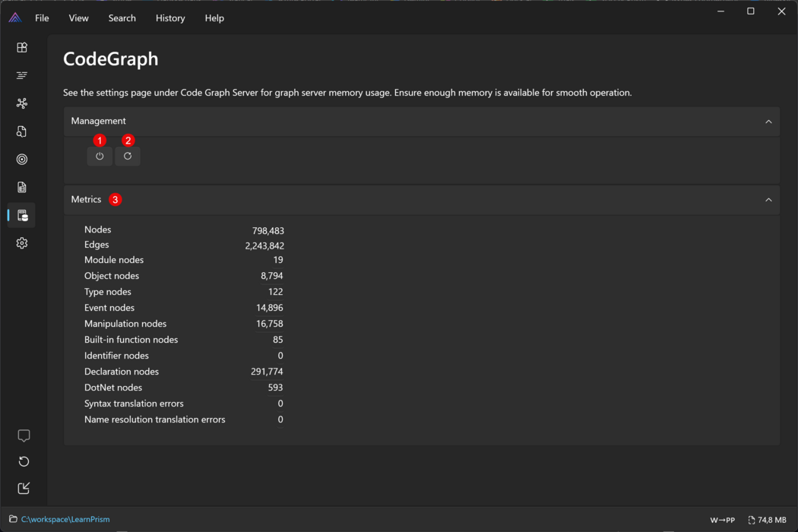The width and height of the screenshot is (798, 532).
Task: Open the settings gear in sidebar
Action: pyautogui.click(x=22, y=243)
